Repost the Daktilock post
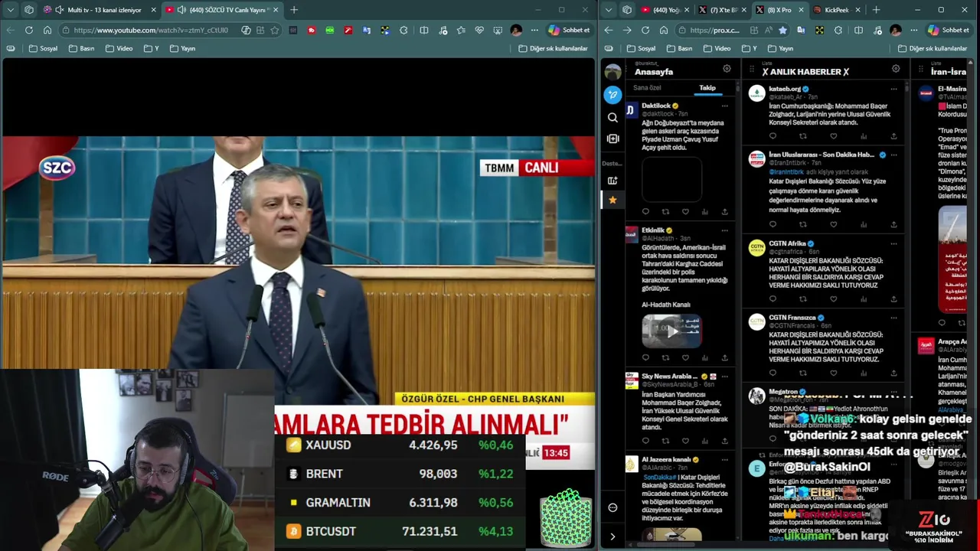Screen dimensions: 980x551 (x=665, y=212)
